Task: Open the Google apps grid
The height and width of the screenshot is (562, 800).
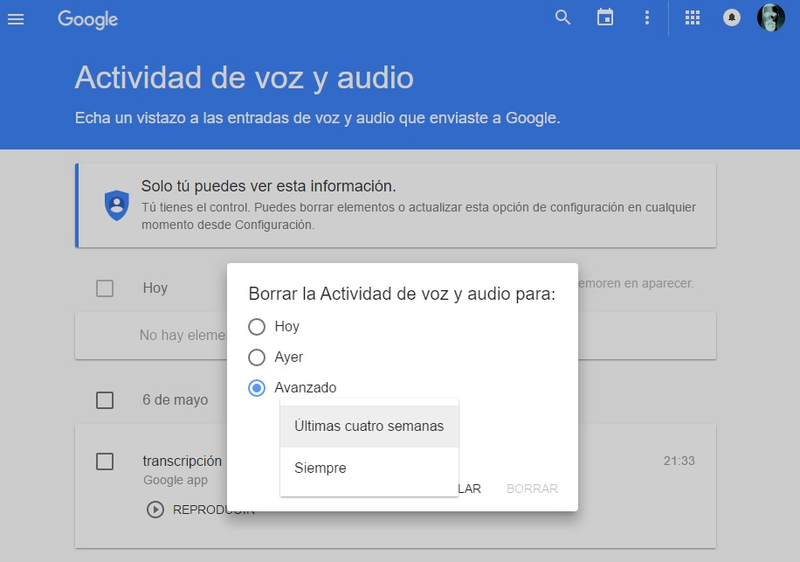Action: click(692, 18)
